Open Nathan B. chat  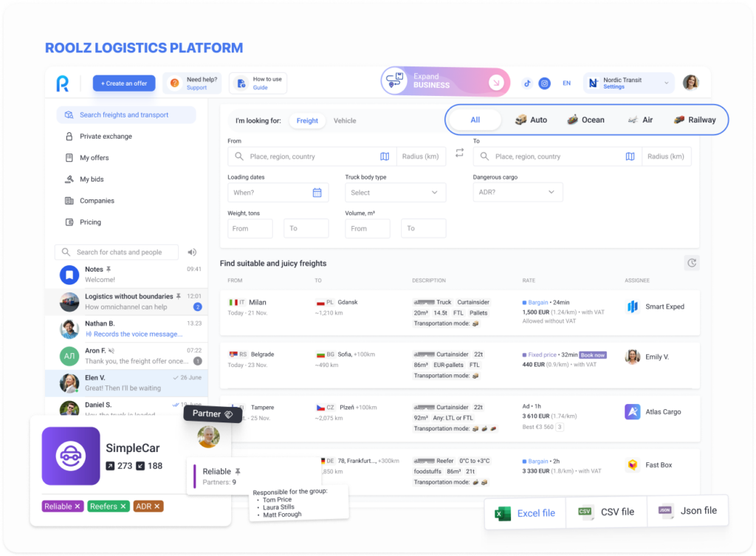[126, 329]
